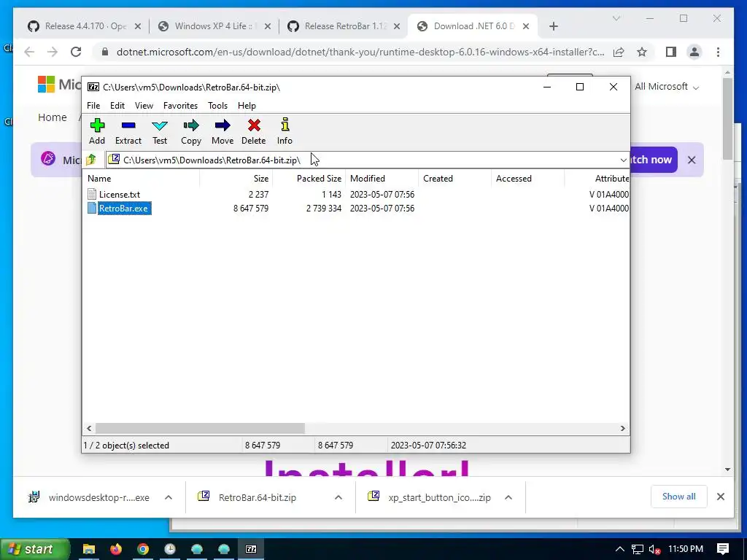Run the Test archive tool
The image size is (747, 560).
160,131
